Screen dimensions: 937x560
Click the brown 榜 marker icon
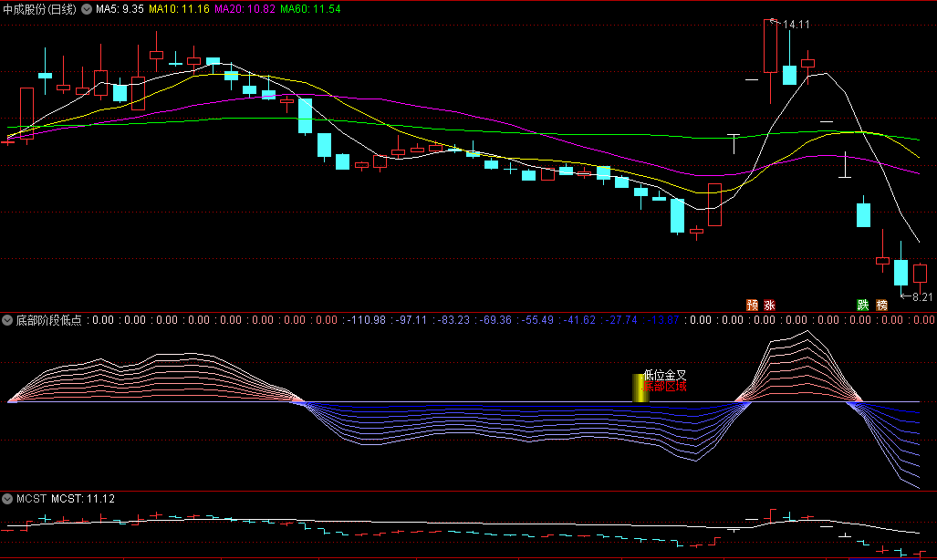pyautogui.click(x=880, y=305)
